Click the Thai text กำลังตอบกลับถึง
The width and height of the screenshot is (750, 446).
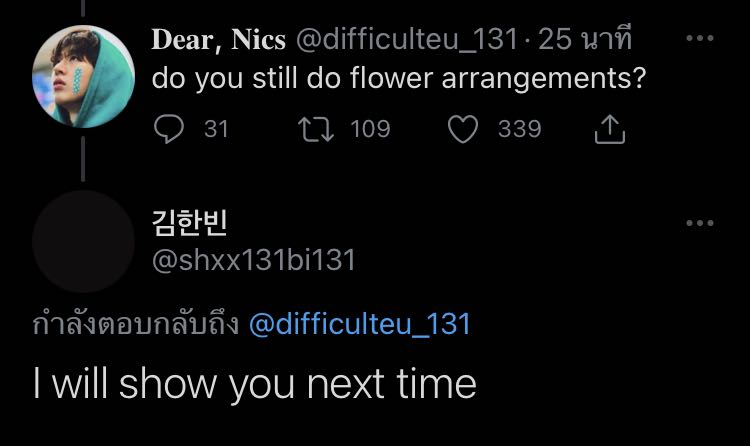(x=135, y=326)
